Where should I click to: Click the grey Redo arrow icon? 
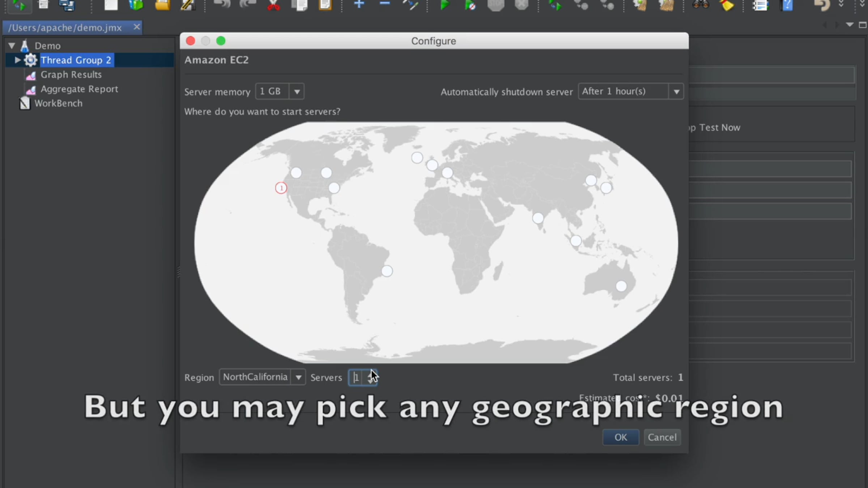pyautogui.click(x=248, y=5)
